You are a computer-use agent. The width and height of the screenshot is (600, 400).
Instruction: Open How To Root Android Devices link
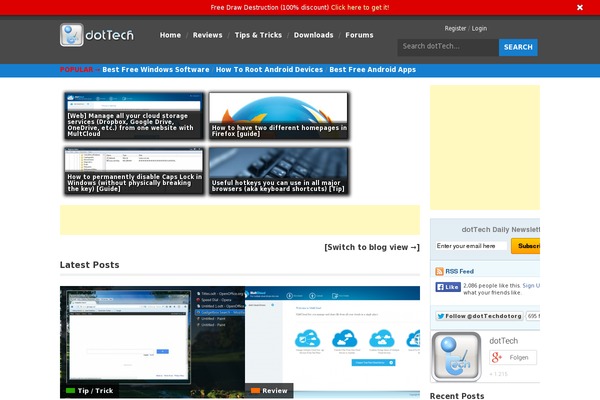point(269,70)
